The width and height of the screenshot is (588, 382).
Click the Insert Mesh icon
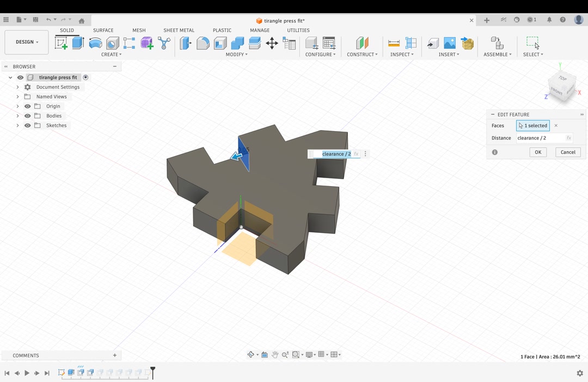[x=467, y=43]
